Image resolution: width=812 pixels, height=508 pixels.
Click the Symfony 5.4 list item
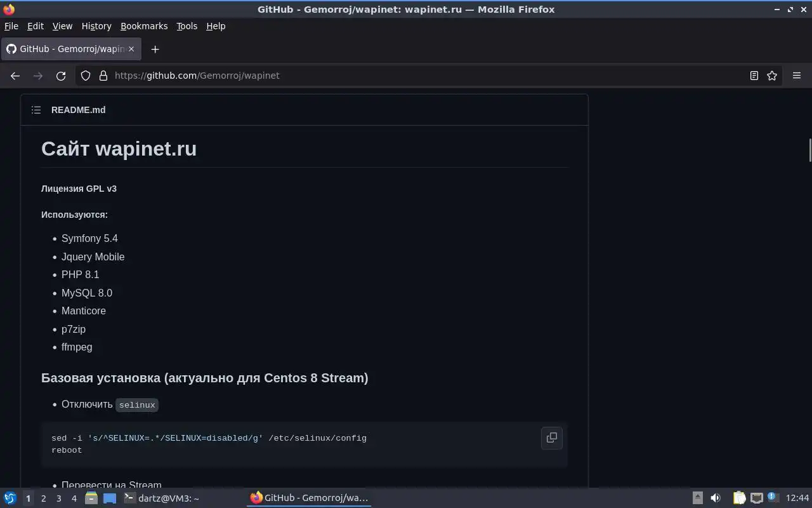(x=89, y=238)
